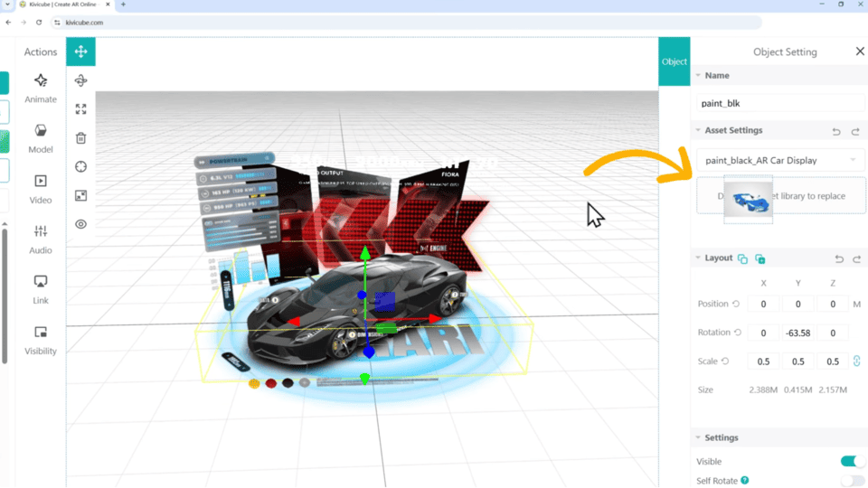
Task: Close the Object Setting panel
Action: 860,52
